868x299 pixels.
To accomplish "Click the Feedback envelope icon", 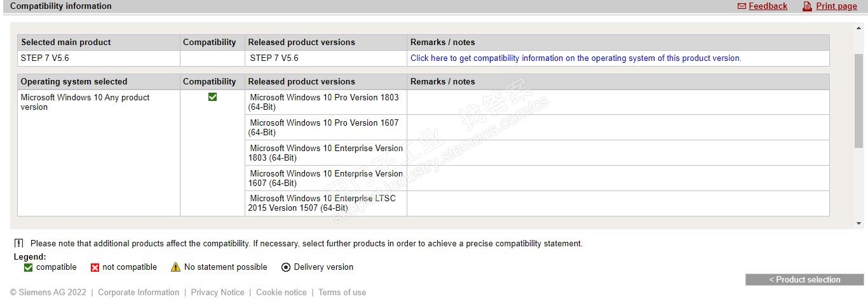I will click(x=742, y=6).
